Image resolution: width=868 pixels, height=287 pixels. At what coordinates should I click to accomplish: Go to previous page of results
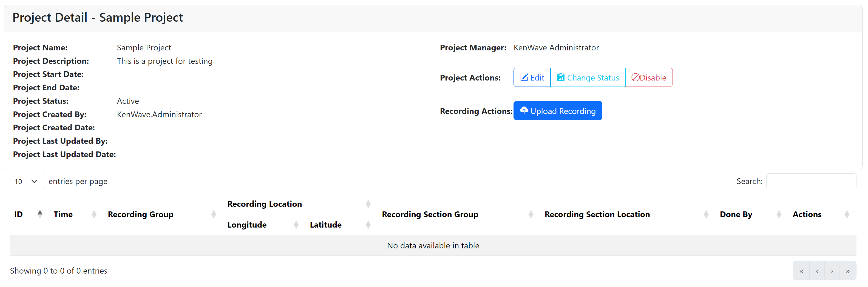817,271
